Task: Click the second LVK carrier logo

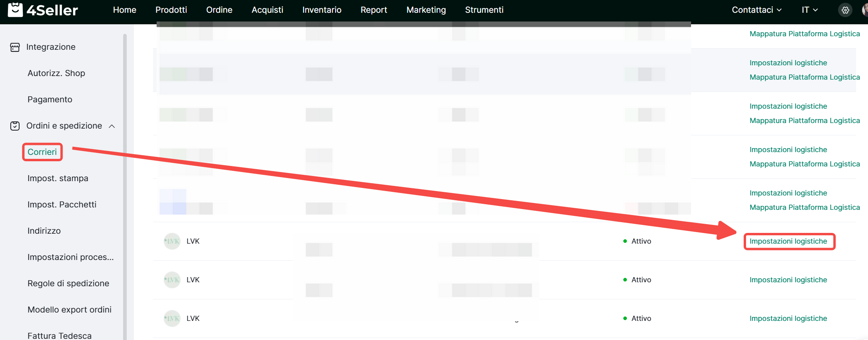Action: coord(172,280)
